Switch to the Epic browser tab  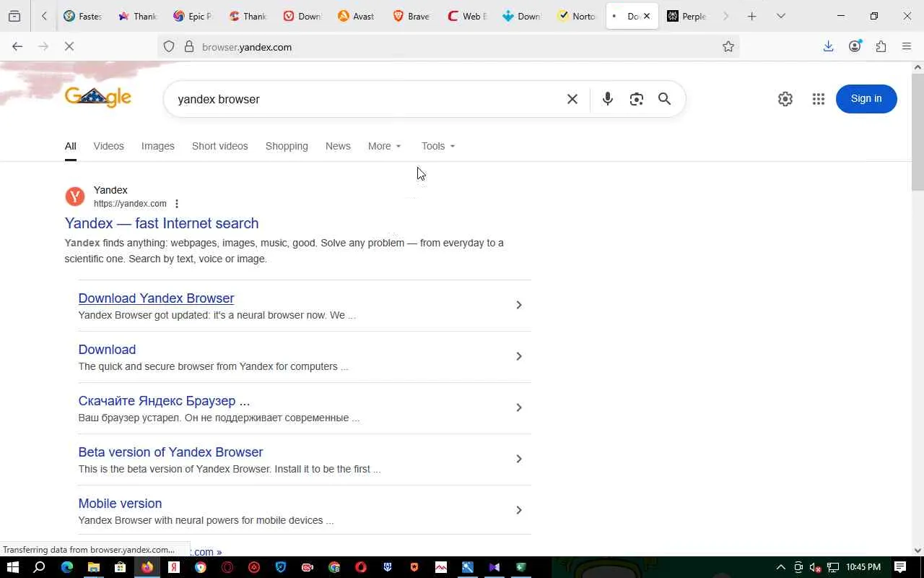[x=193, y=16]
